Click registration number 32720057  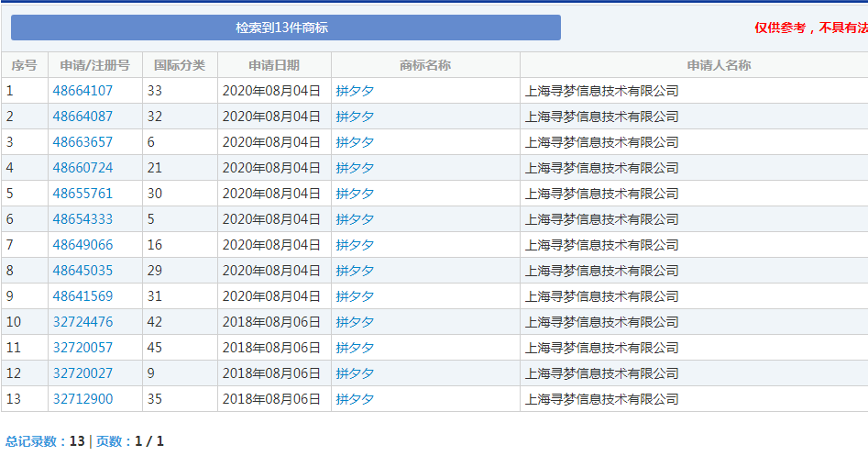point(82,348)
